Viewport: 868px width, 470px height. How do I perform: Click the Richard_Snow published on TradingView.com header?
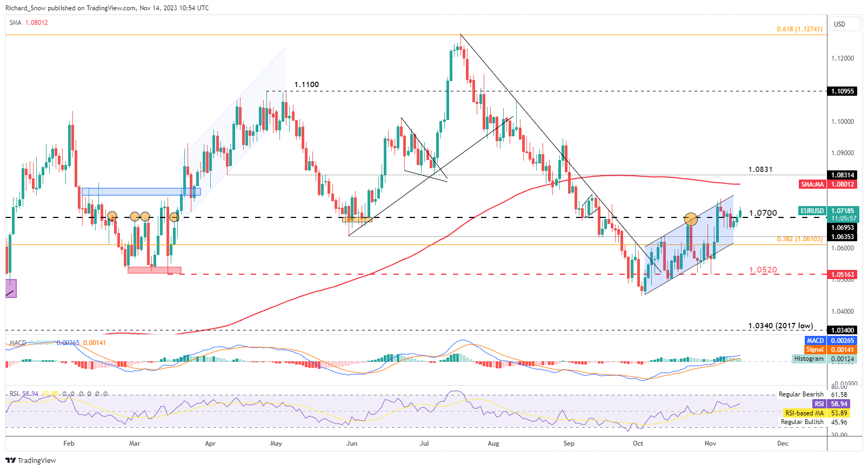[107, 8]
